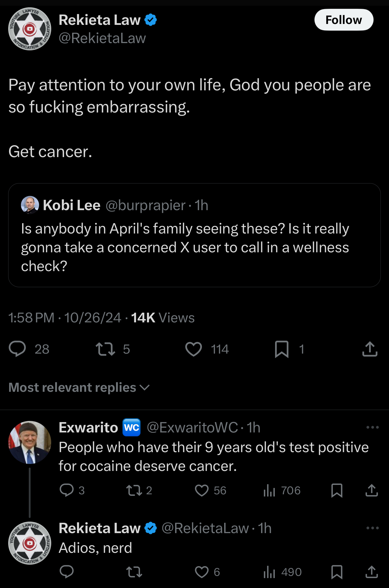Open more options for Exwarito's reply
The height and width of the screenshot is (588, 389).
372,427
